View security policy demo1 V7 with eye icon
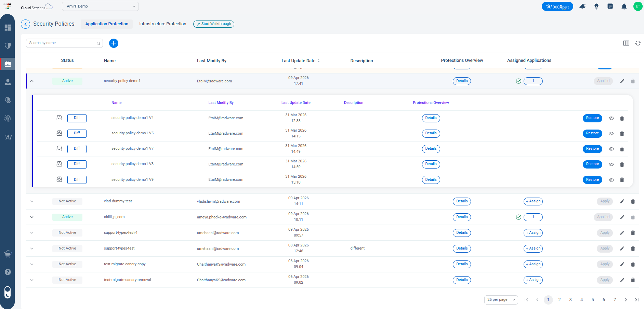The width and height of the screenshot is (644, 309). coord(611,149)
